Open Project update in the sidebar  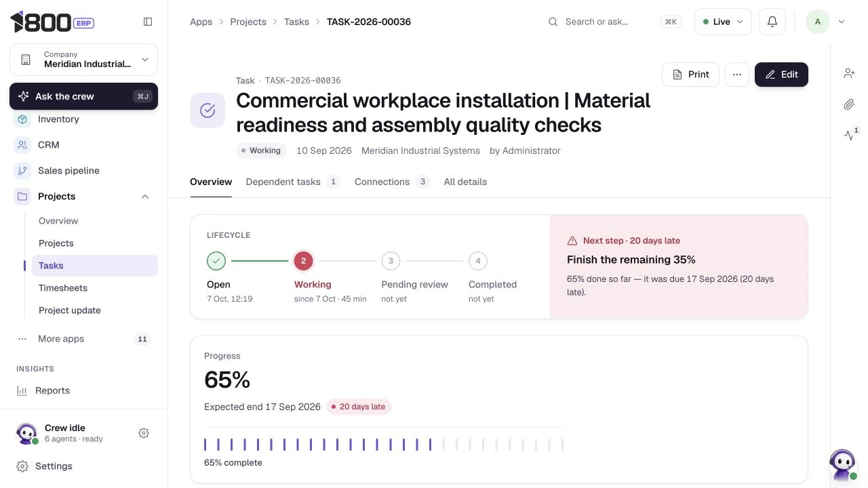(x=95, y=310)
